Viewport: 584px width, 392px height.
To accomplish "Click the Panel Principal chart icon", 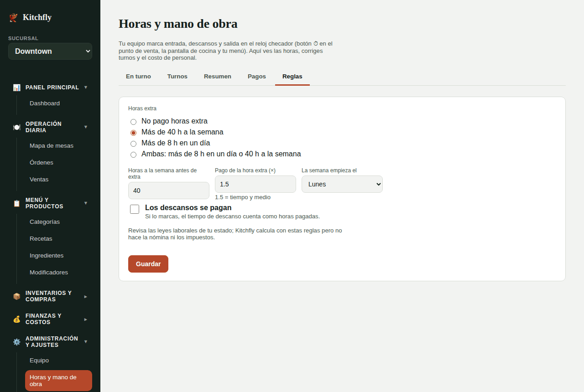I will pyautogui.click(x=17, y=88).
